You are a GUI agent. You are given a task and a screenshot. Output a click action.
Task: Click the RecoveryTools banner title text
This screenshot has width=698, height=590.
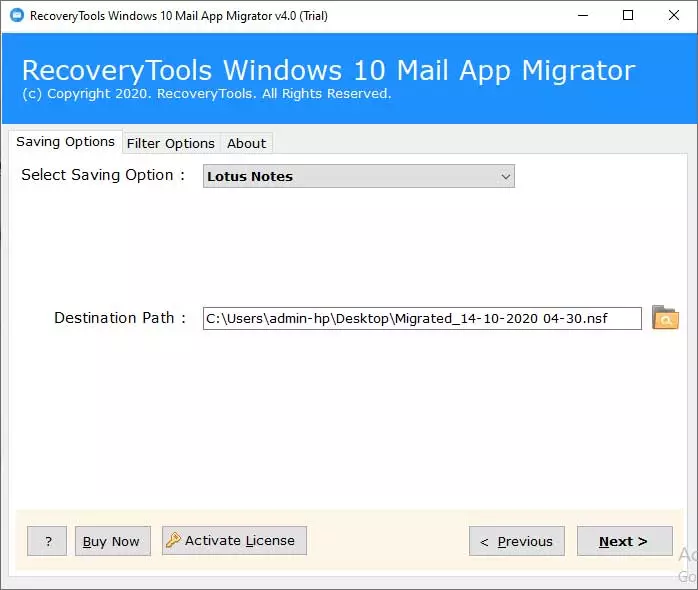pyautogui.click(x=328, y=70)
